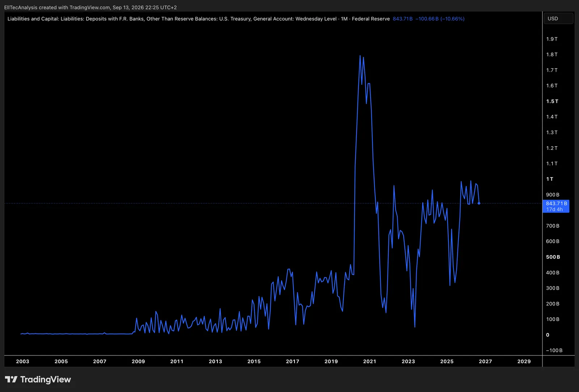Click the 900B price axis label

click(x=553, y=195)
